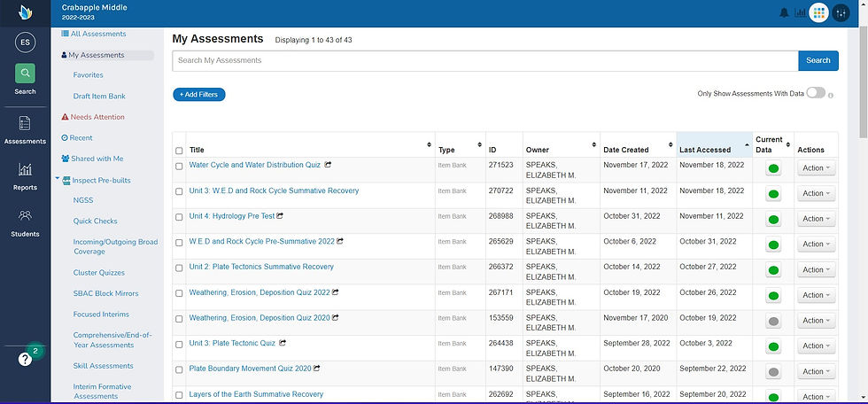This screenshot has width=868, height=404.
Task: Collapse the Inspect Pre-builts tree section
Action: [x=57, y=180]
